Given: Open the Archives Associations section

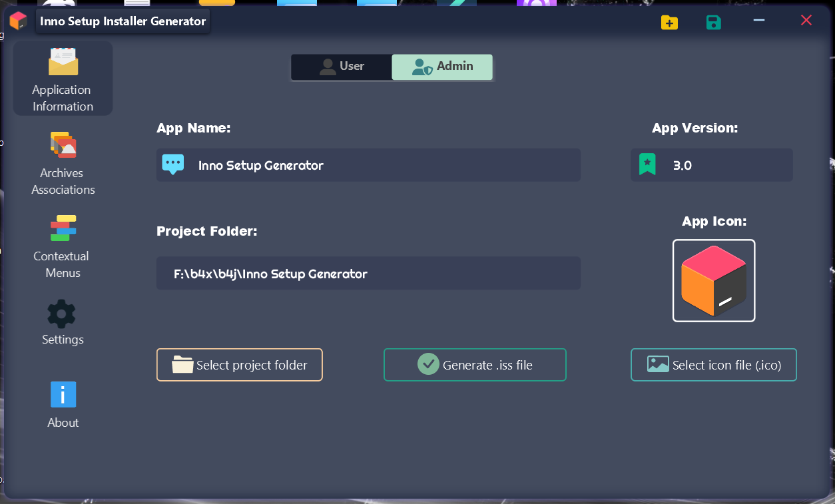Looking at the screenshot, I should pyautogui.click(x=63, y=163).
